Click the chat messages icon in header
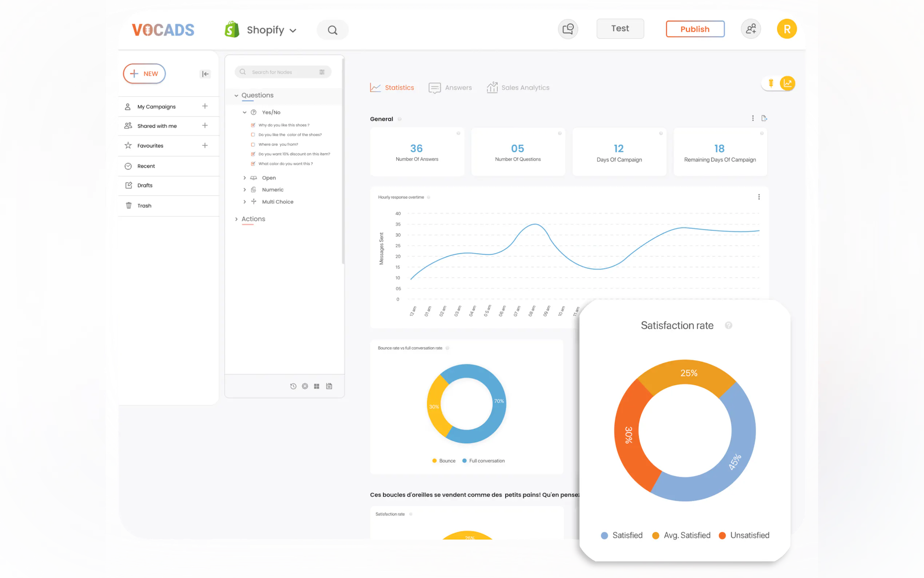The width and height of the screenshot is (924, 578). coord(567,29)
